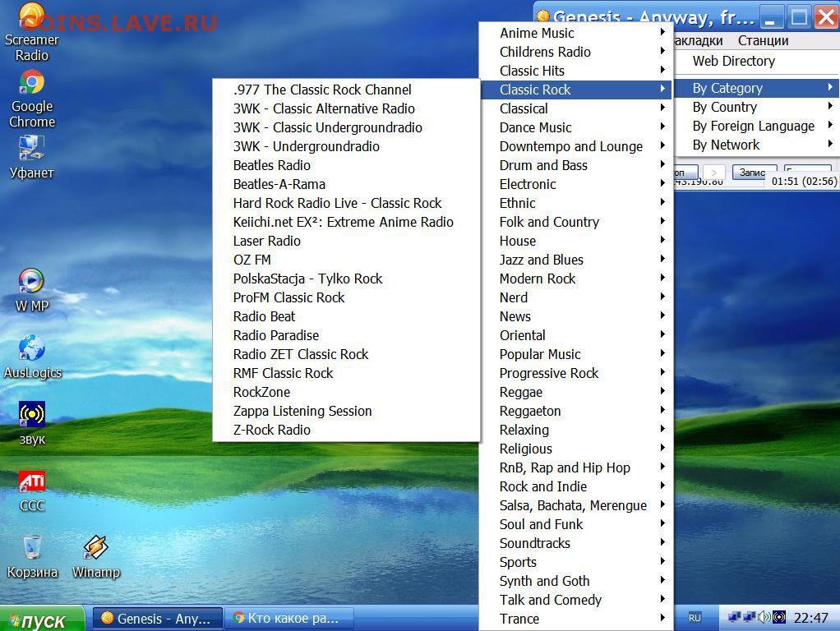Image resolution: width=840 pixels, height=631 pixels.
Task: Expand the News submenu arrow
Action: click(662, 316)
